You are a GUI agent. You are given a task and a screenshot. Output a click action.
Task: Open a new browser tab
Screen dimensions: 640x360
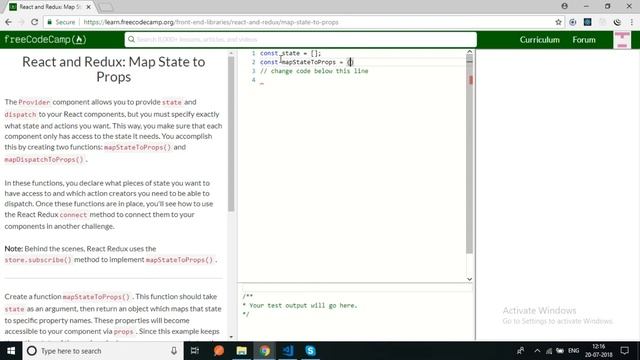[x=106, y=7]
